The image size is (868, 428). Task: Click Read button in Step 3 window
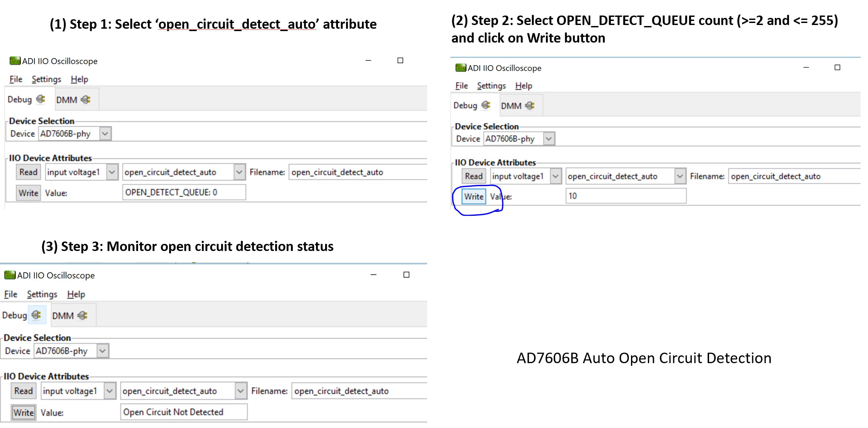click(x=23, y=391)
